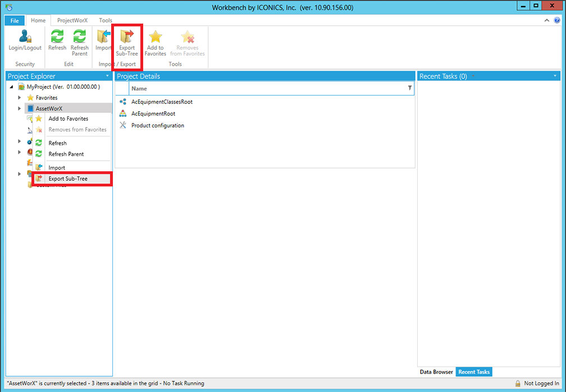Switch to the Data Browser tab
The image size is (566, 392).
[436, 372]
